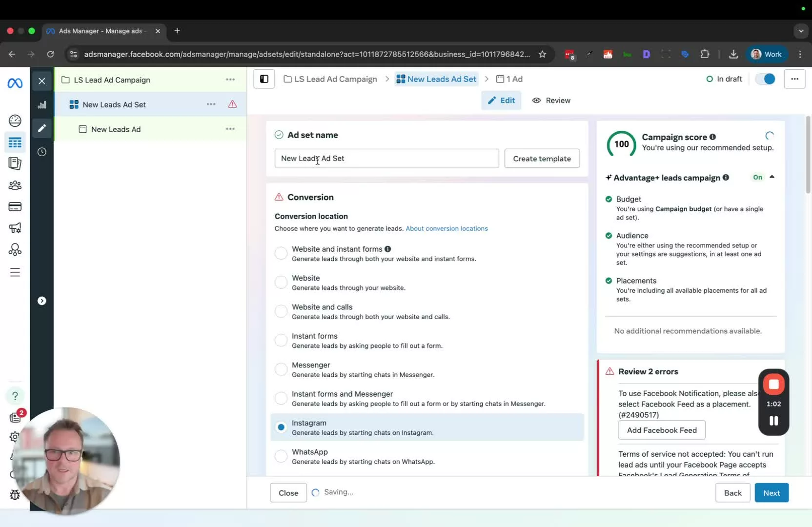
Task: Stop the screen recording
Action: coord(773,385)
